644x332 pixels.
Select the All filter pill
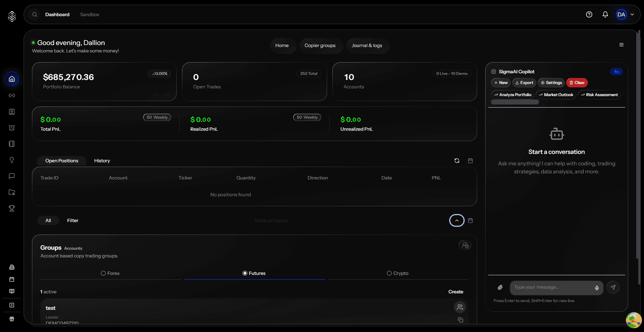coord(48,220)
